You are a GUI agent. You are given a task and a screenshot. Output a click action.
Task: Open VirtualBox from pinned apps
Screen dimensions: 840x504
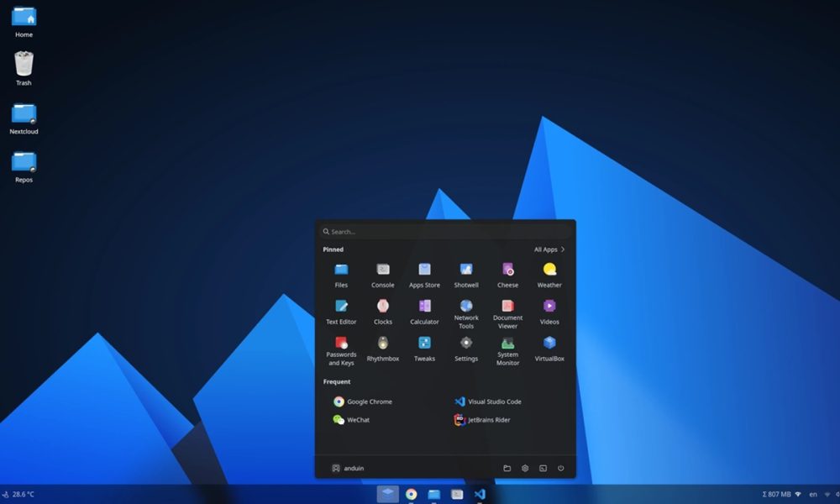(549, 347)
